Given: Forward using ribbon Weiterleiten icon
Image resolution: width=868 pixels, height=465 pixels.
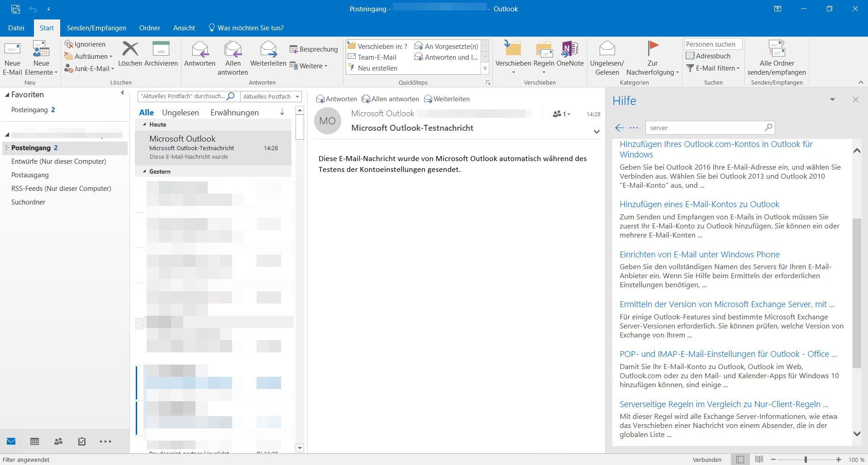Looking at the screenshot, I should pos(268,54).
